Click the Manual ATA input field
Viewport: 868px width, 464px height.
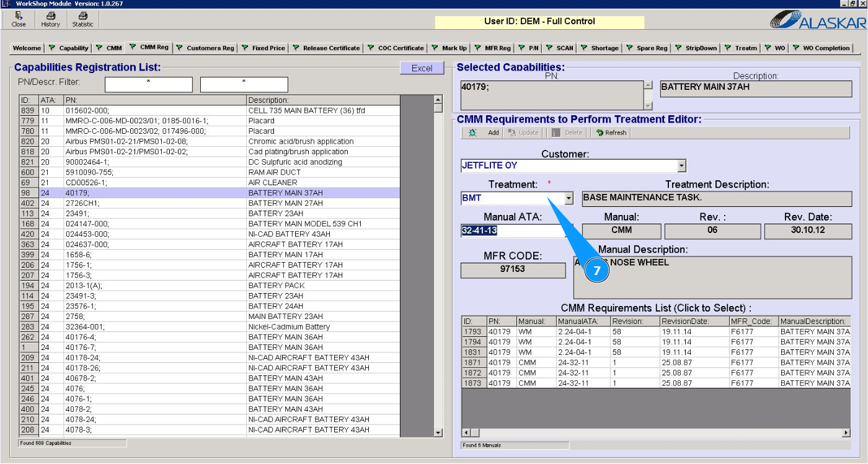[511, 231]
